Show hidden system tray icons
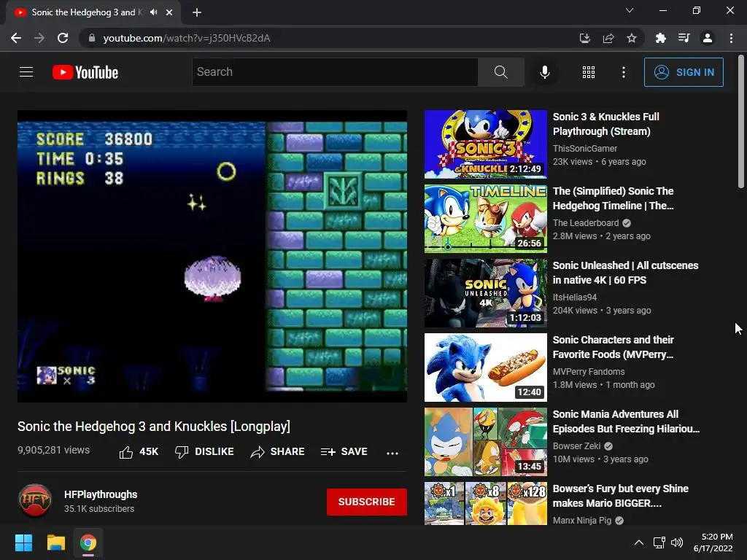This screenshot has width=747, height=560. pyautogui.click(x=639, y=542)
